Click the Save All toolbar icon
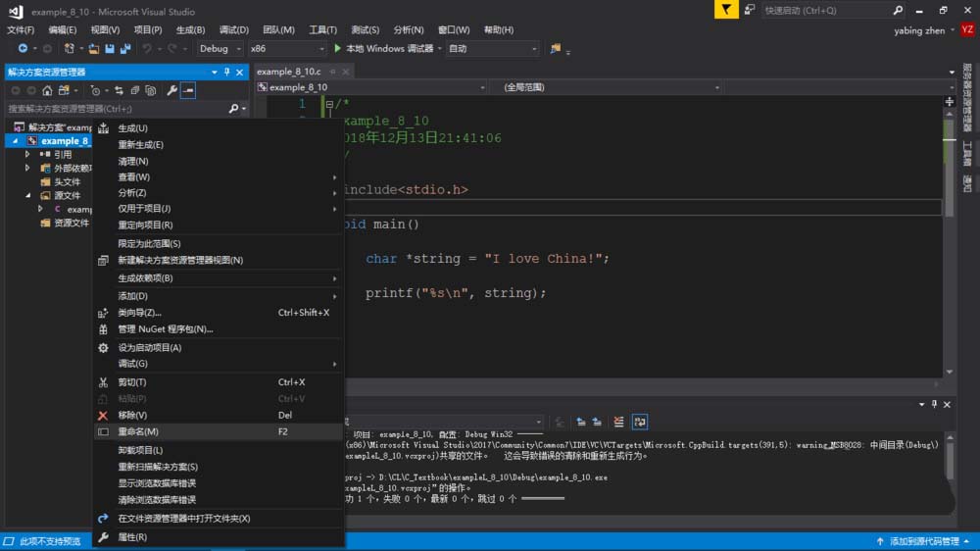980x551 pixels. tap(123, 48)
